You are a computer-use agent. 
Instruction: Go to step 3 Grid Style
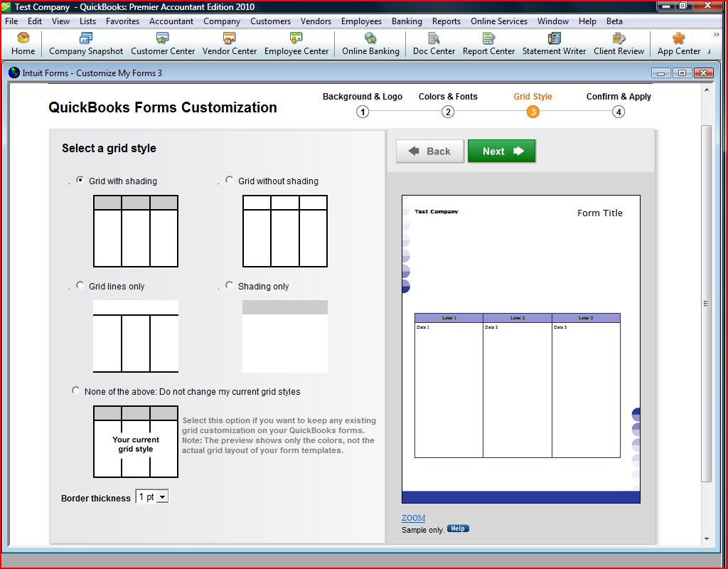click(x=533, y=112)
